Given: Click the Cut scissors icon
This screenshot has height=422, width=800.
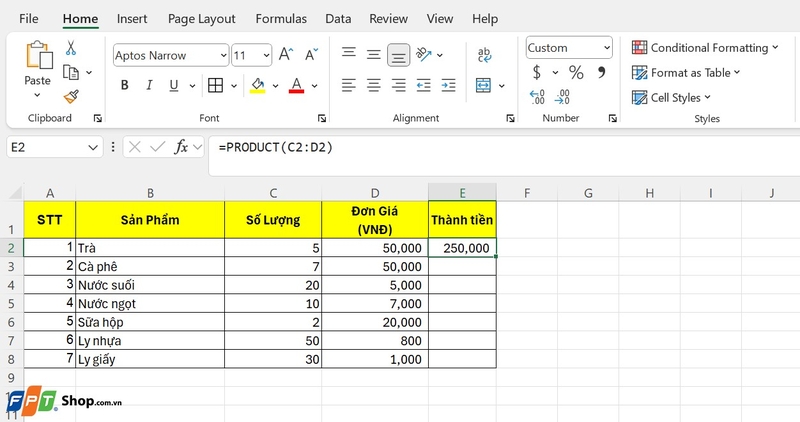Looking at the screenshot, I should pos(70,48).
